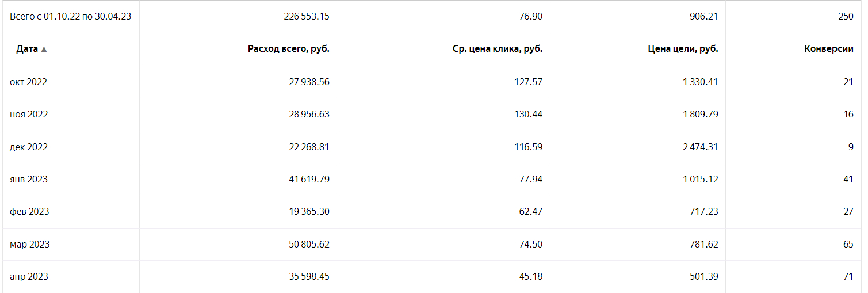Screen dimensions: 868x293
Task: Click the March conversions value 65
Action: pos(848,244)
